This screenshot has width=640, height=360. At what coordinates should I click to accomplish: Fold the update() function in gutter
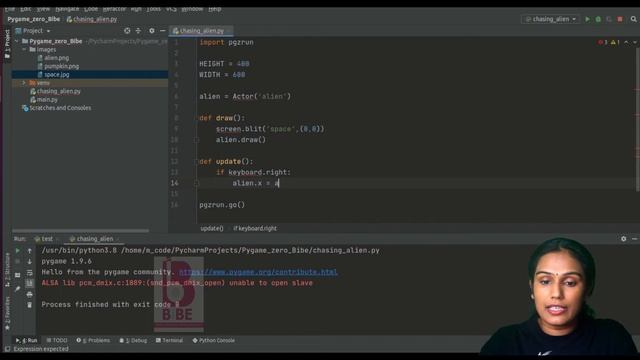(196, 162)
